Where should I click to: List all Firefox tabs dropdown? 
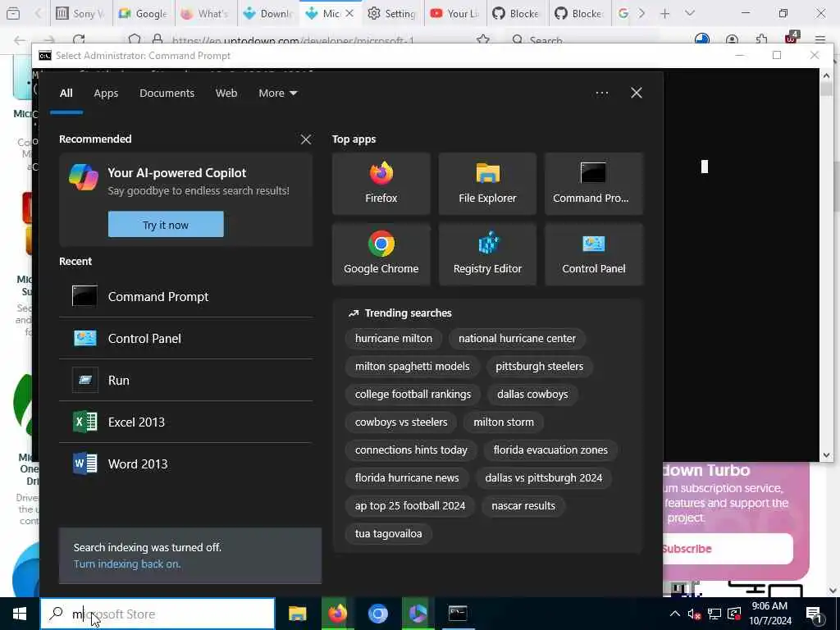(x=690, y=13)
